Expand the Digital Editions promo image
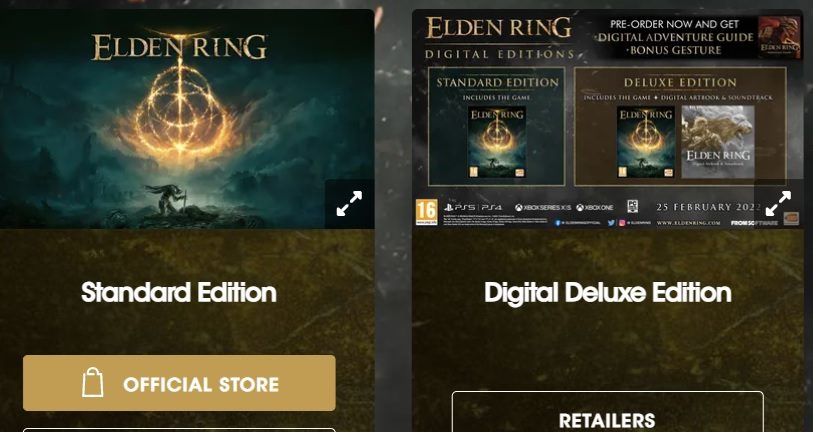813x432 pixels. (778, 203)
